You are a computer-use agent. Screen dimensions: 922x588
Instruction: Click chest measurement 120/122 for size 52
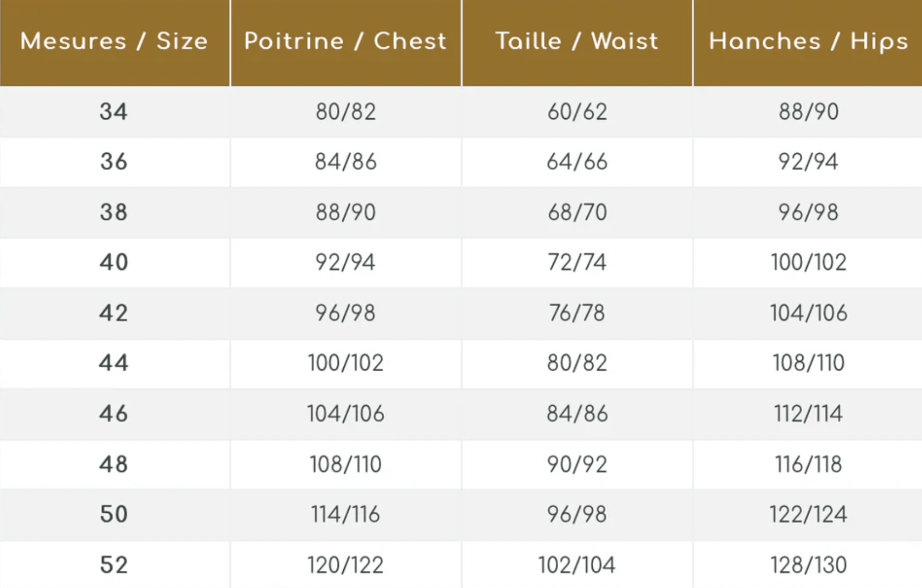[346, 565]
